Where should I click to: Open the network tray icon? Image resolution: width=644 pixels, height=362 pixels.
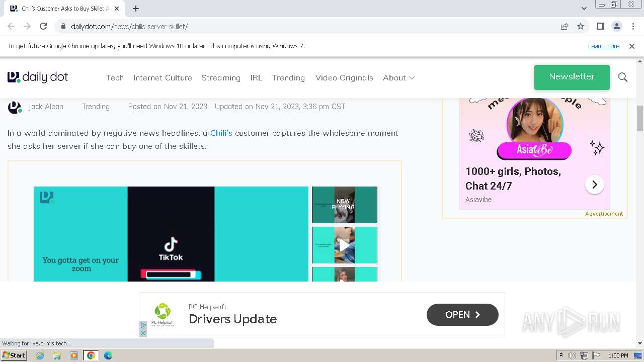click(584, 355)
